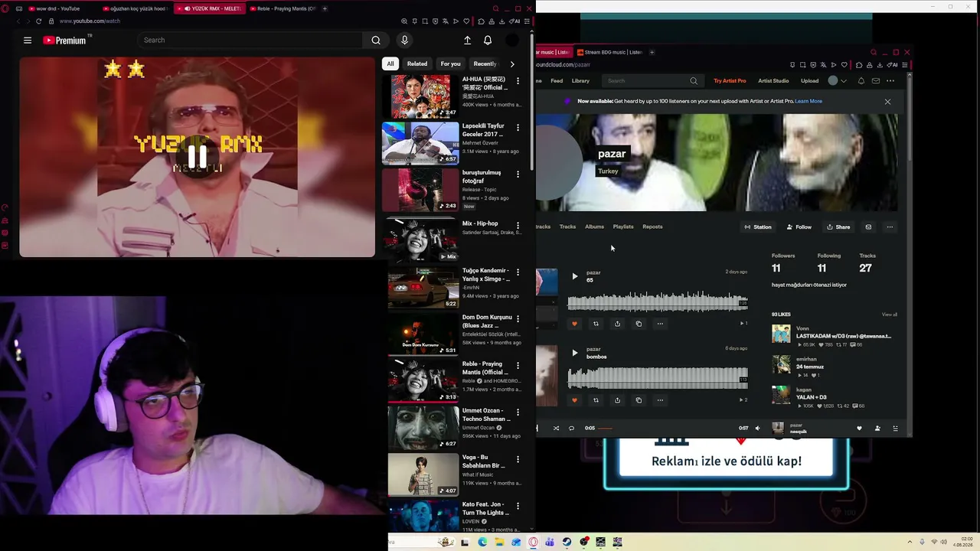Play the track 'bombos'
The width and height of the screenshot is (980, 551).
click(575, 353)
